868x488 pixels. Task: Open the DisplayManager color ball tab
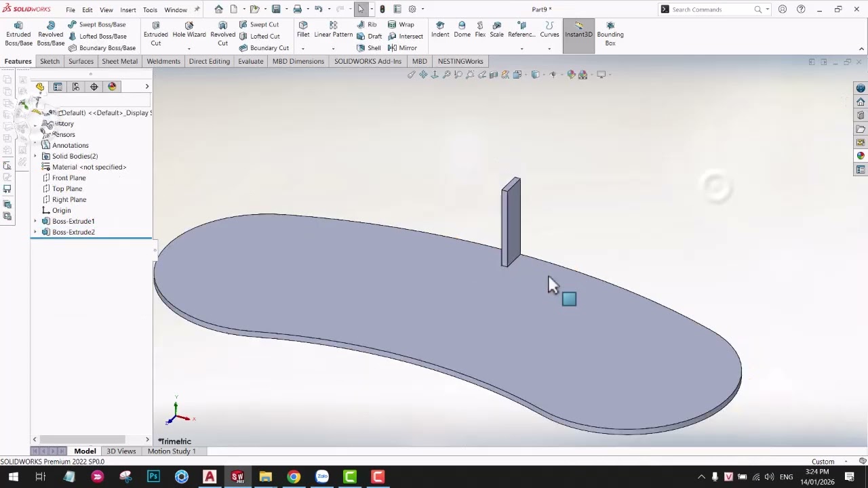(112, 87)
